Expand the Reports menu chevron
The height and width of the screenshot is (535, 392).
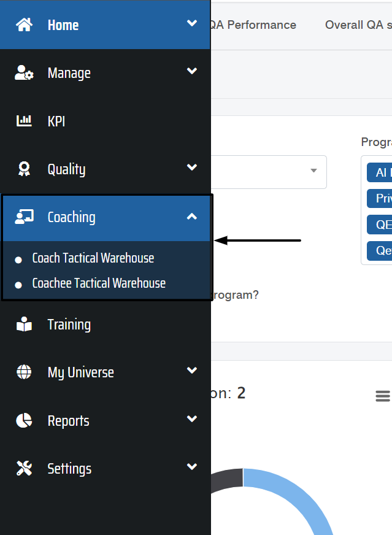tap(192, 418)
